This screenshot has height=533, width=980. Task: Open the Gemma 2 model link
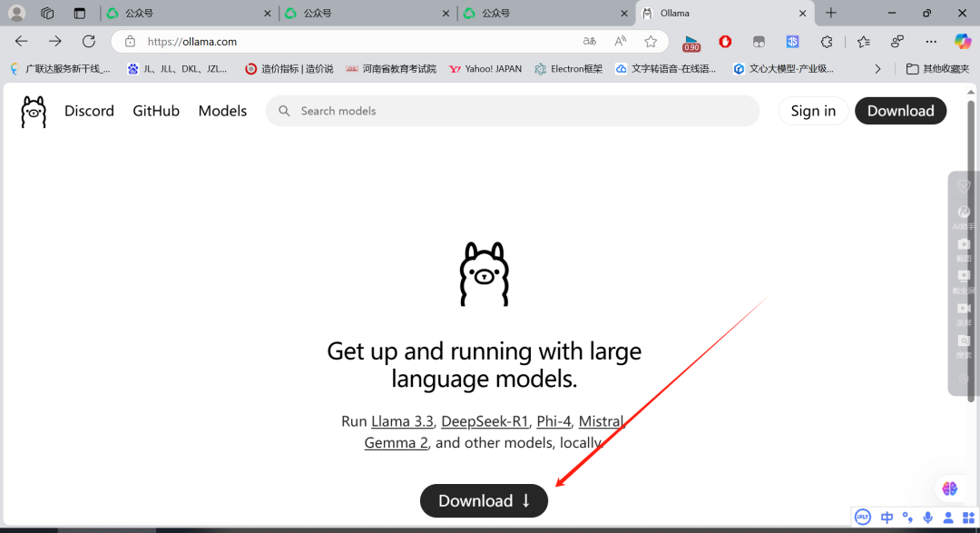coord(397,442)
